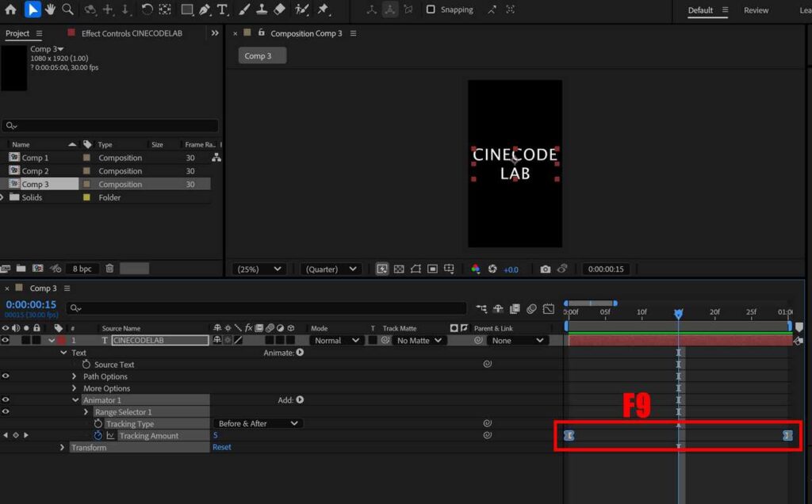The width and height of the screenshot is (812, 504).
Task: Go to the Home screen icon
Action: [10, 10]
